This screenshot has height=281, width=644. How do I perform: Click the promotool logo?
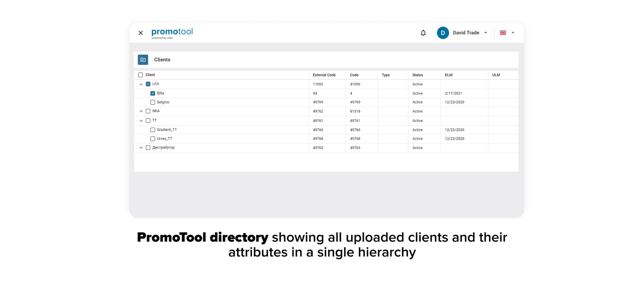[x=172, y=33]
